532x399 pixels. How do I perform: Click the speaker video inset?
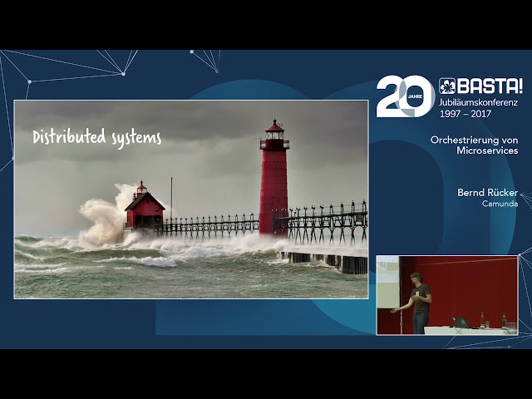pos(447,295)
